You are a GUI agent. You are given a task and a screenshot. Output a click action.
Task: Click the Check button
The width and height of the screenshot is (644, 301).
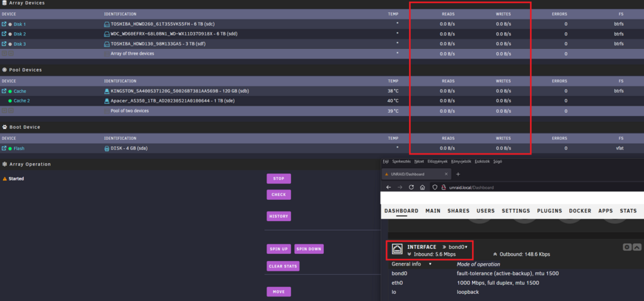coord(279,195)
